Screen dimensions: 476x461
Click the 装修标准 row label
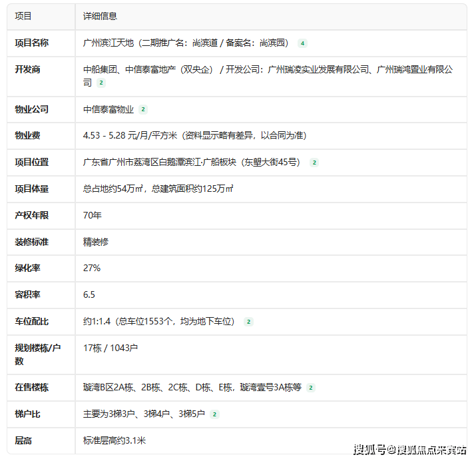coord(31,242)
